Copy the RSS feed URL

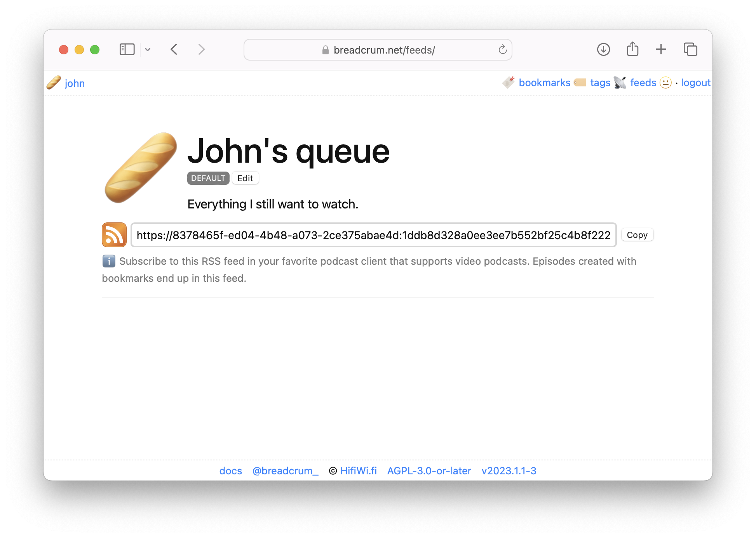pos(637,234)
